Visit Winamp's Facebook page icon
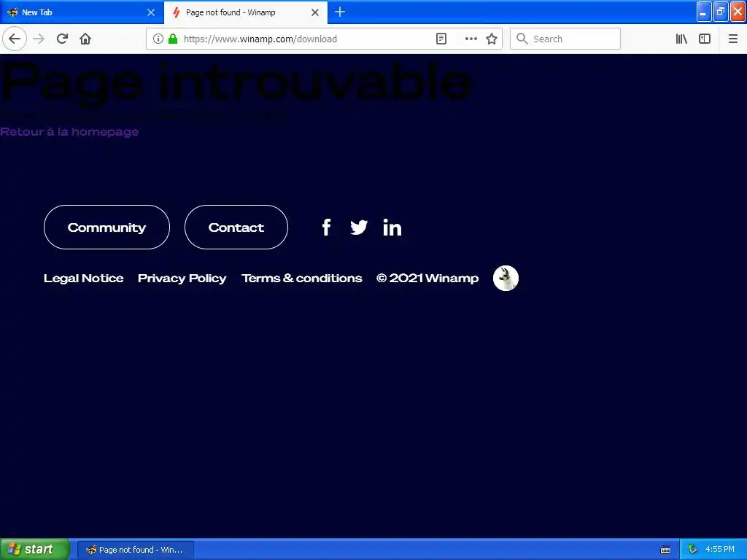 326,227
